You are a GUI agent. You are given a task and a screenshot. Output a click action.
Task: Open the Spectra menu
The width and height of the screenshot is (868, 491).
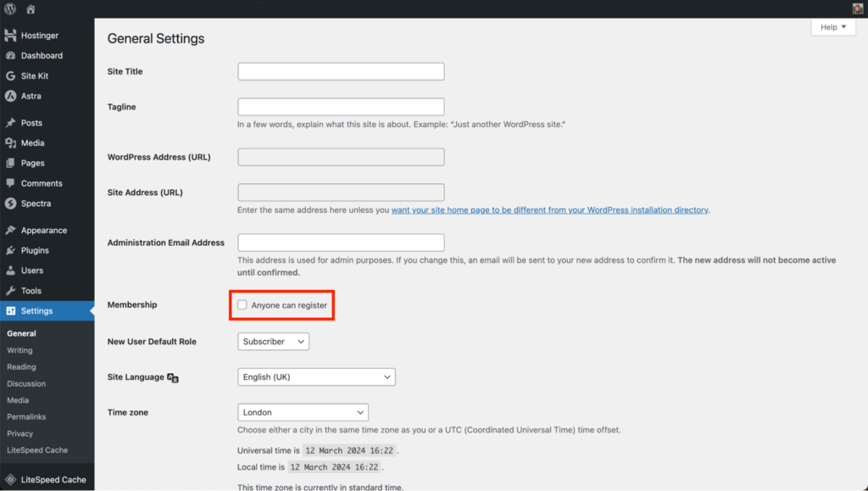36,204
